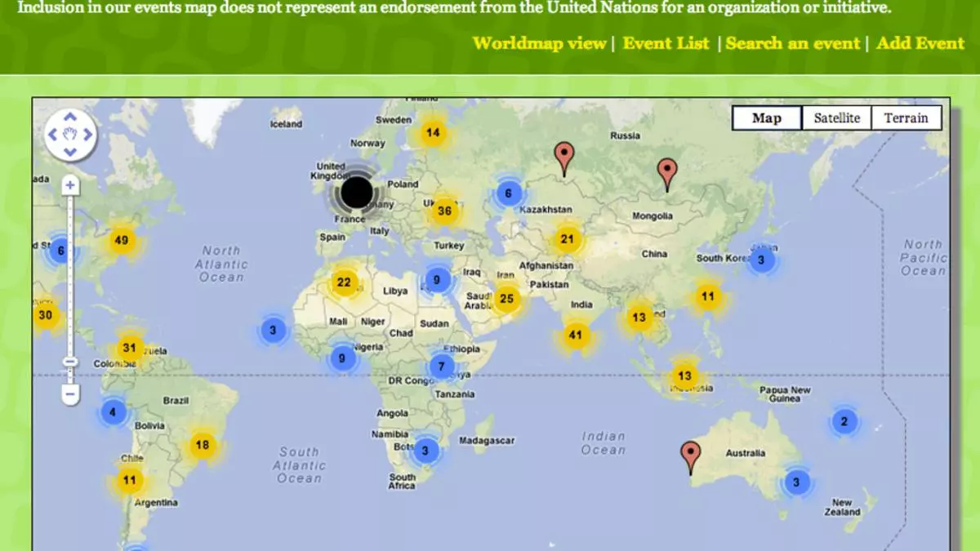
Task: Click the zoom in plus button
Action: tap(70, 185)
